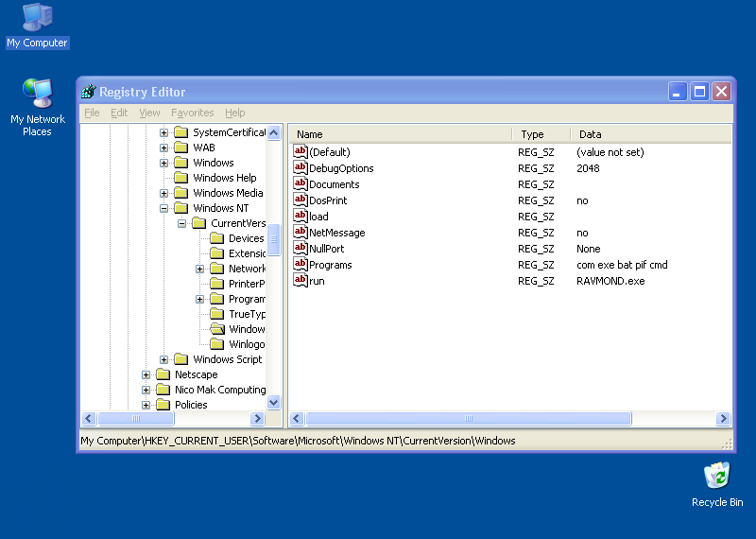Click the open Windows subkey folder icon
Image resolution: width=756 pixels, height=539 pixels.
point(217,329)
